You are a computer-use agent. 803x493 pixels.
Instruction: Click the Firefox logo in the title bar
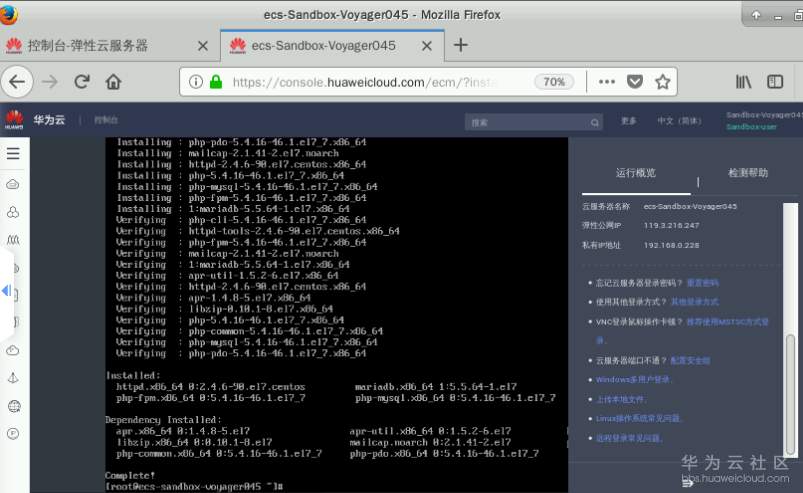click(x=9, y=15)
